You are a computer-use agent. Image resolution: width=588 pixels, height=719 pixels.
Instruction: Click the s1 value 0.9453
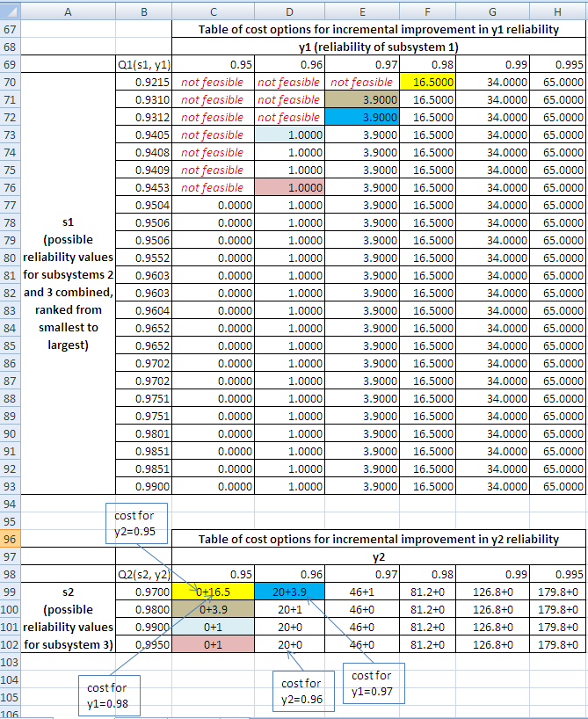(x=143, y=187)
